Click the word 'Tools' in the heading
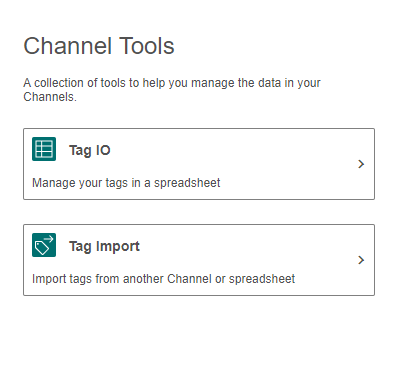 (x=147, y=46)
